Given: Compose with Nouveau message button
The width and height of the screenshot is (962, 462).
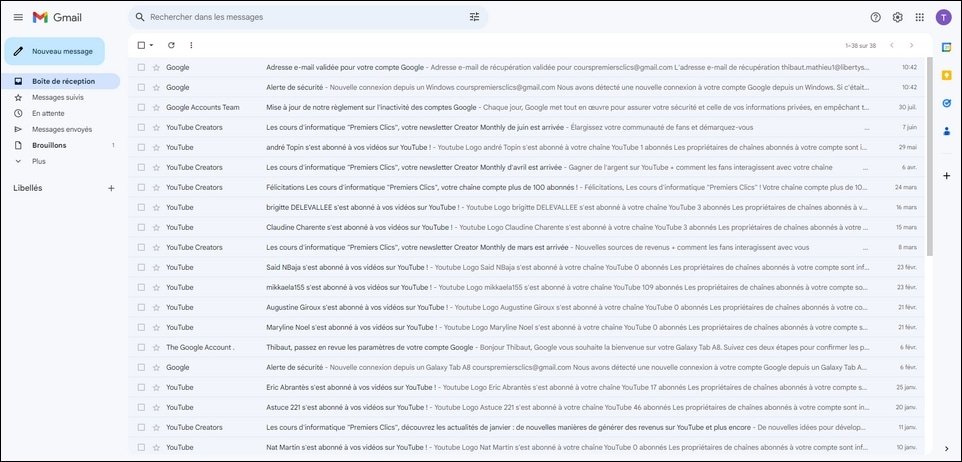Looking at the screenshot, I should point(55,52).
